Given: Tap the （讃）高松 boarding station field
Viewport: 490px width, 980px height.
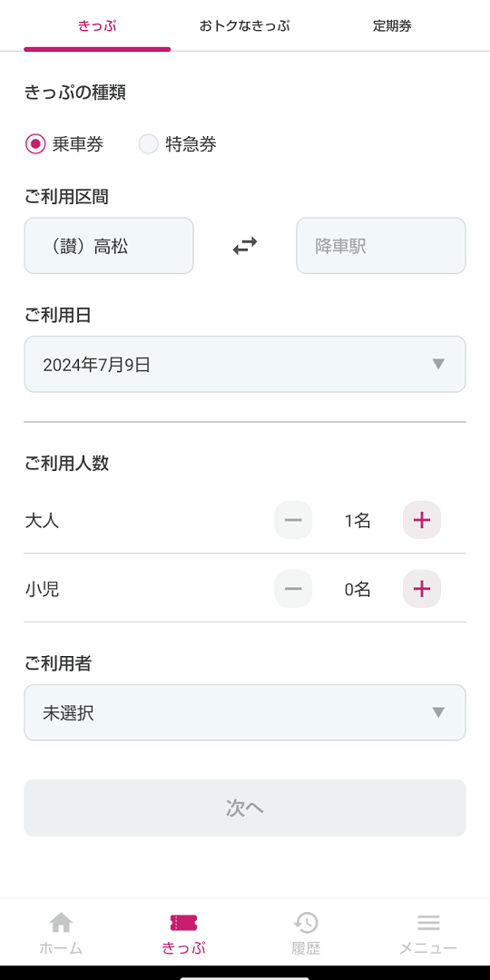Looking at the screenshot, I should (109, 246).
